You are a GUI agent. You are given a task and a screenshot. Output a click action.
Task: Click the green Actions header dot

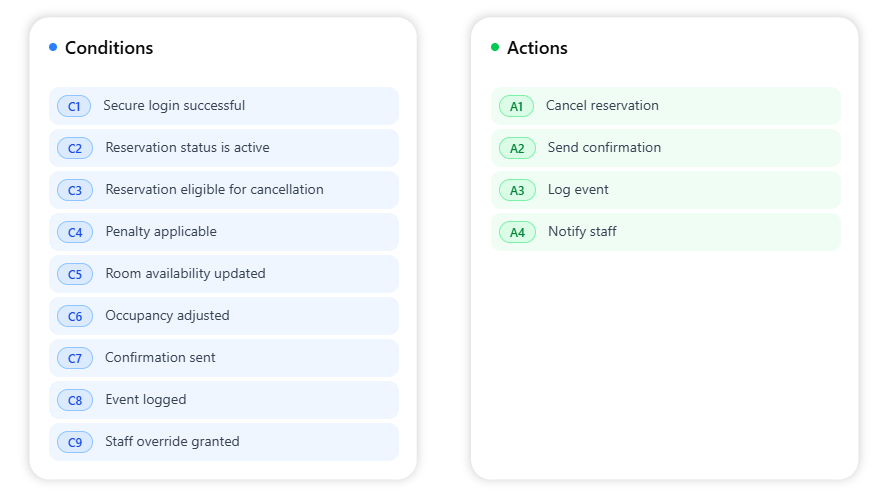tap(495, 47)
